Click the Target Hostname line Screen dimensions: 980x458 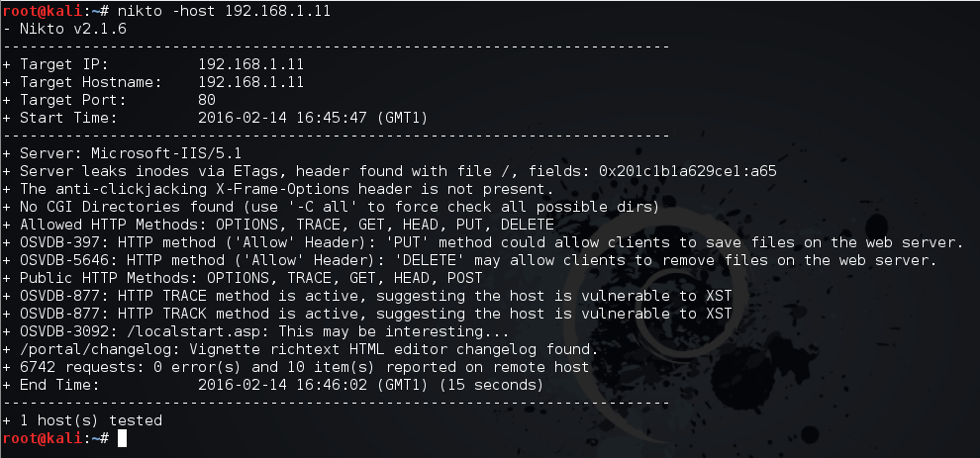(153, 82)
